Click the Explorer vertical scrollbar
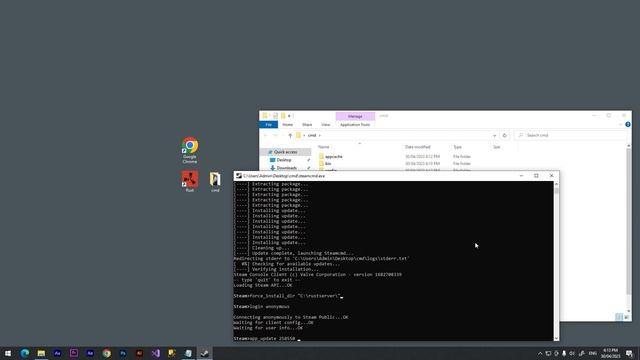 629,220
